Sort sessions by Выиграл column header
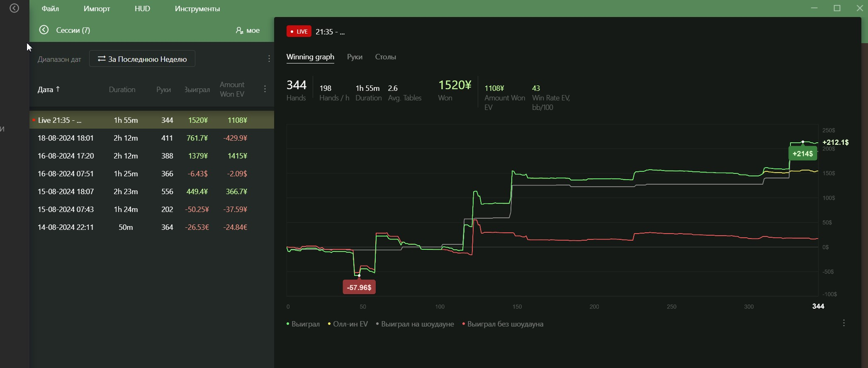 pos(197,89)
